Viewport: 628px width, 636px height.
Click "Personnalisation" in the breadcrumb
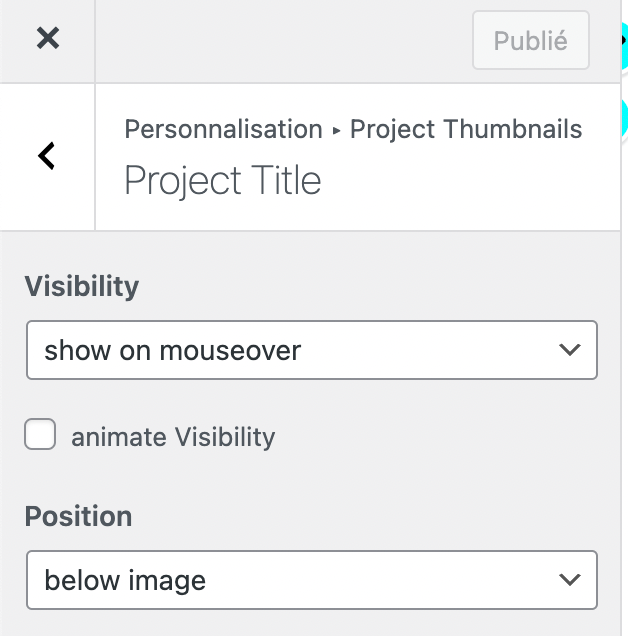[223, 129]
